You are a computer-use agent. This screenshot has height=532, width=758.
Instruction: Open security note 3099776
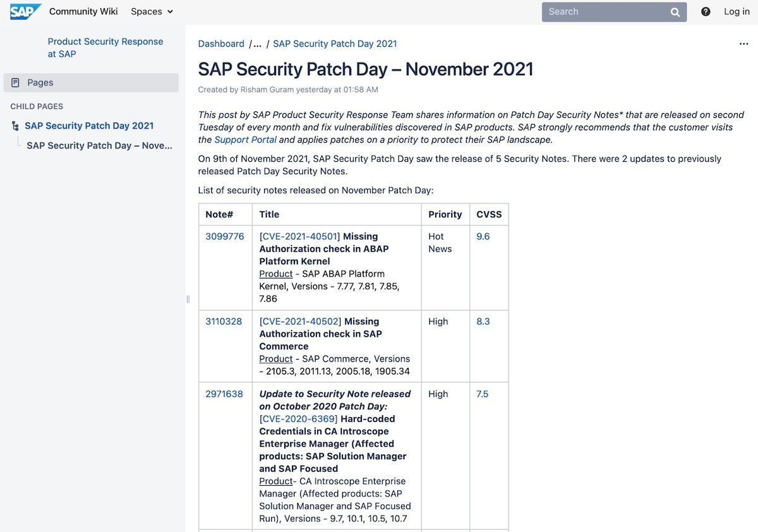pos(225,236)
